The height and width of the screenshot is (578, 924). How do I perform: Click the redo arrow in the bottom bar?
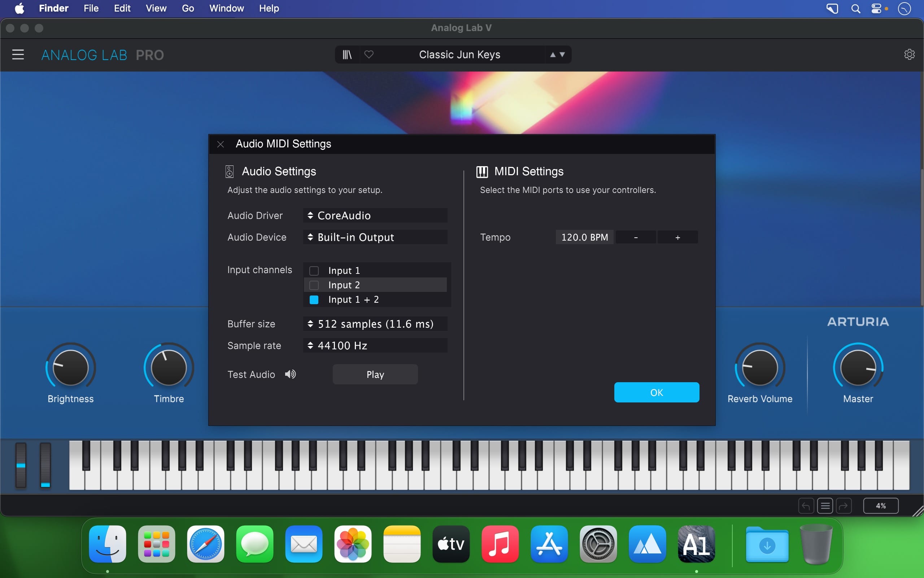point(844,506)
